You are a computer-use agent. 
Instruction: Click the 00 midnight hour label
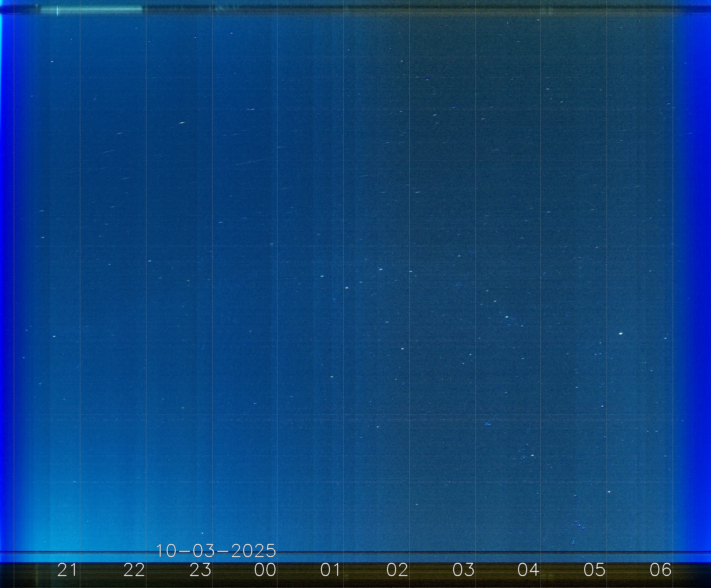pyautogui.click(x=265, y=570)
